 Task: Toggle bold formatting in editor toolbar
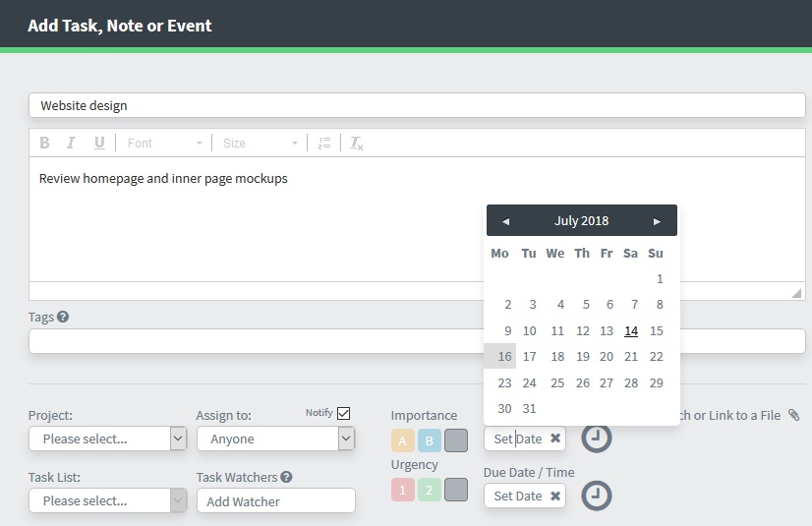click(x=44, y=143)
